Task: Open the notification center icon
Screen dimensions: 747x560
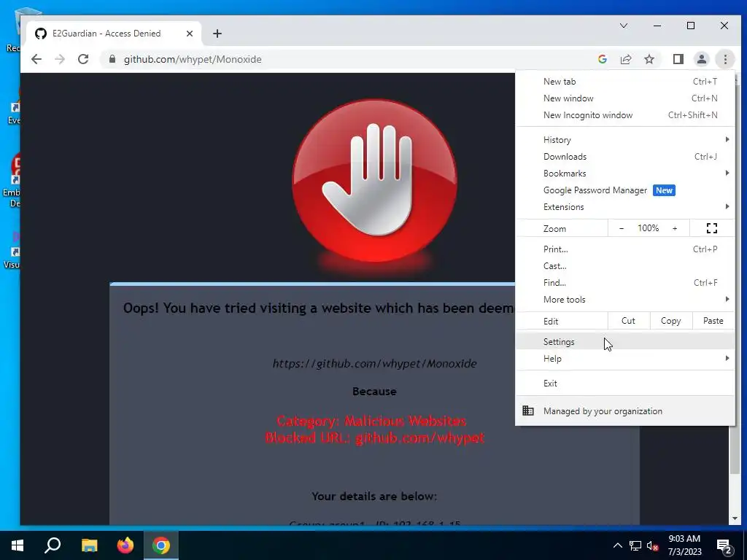Action: point(724,546)
